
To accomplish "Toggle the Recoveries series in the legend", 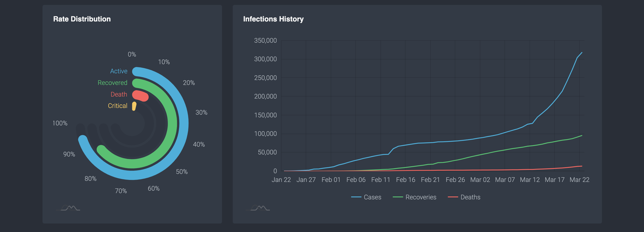I will pos(414,197).
